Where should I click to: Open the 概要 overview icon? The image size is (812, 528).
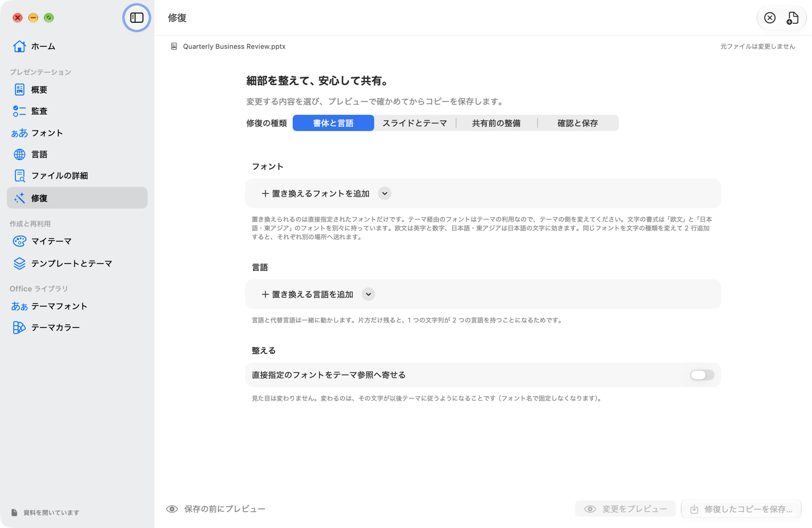tap(19, 90)
